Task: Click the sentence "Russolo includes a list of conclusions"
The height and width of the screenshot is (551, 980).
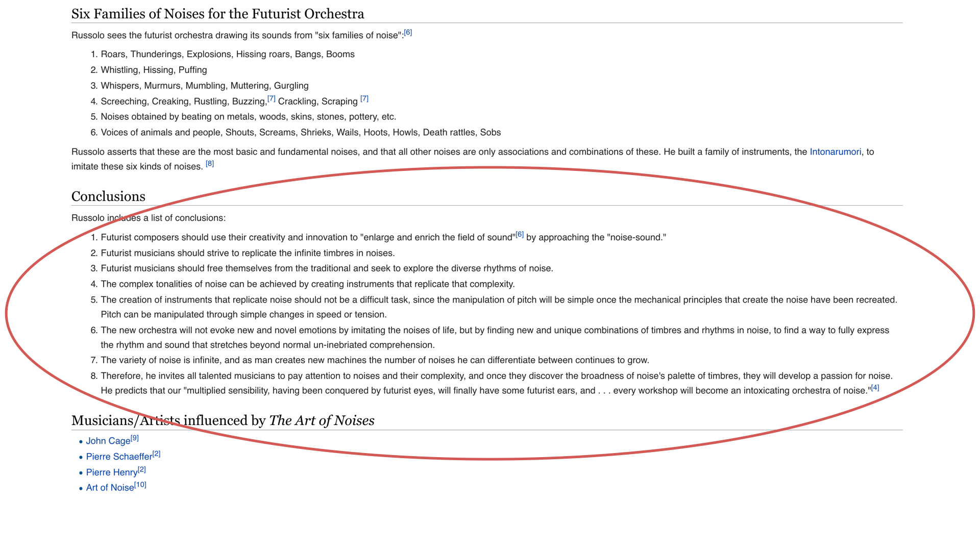Action: coord(148,218)
